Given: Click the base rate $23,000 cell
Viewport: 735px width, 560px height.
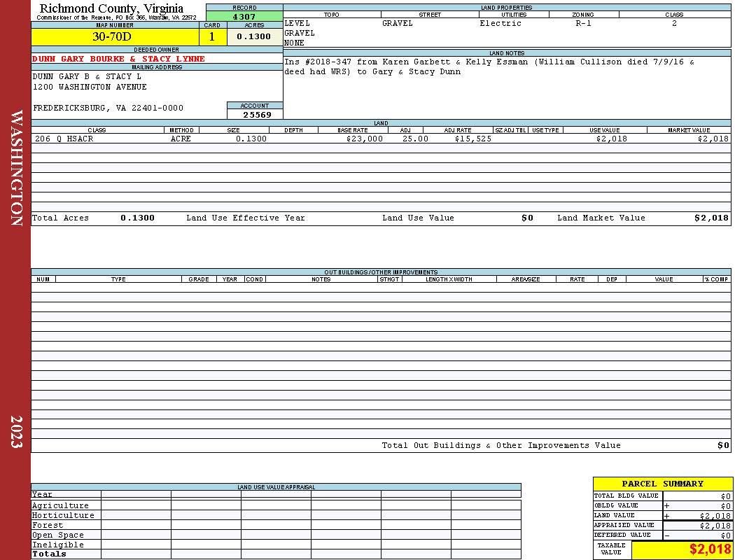Looking at the screenshot, I should tap(364, 139).
